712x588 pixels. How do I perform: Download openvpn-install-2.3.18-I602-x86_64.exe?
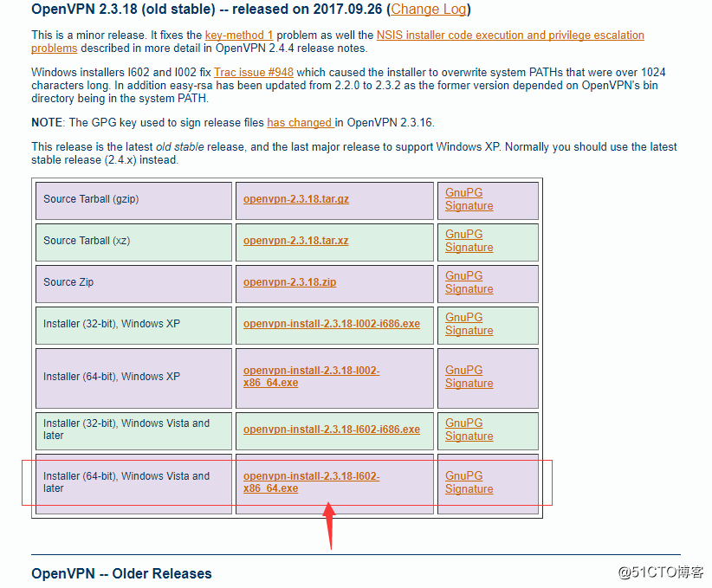[x=312, y=482]
